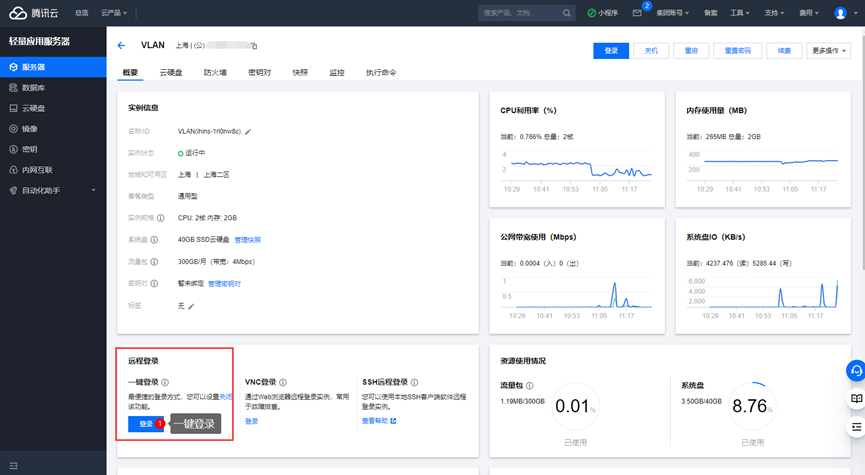Open the 费用 dropdown menu
This screenshot has height=475, width=865.
tap(809, 13)
